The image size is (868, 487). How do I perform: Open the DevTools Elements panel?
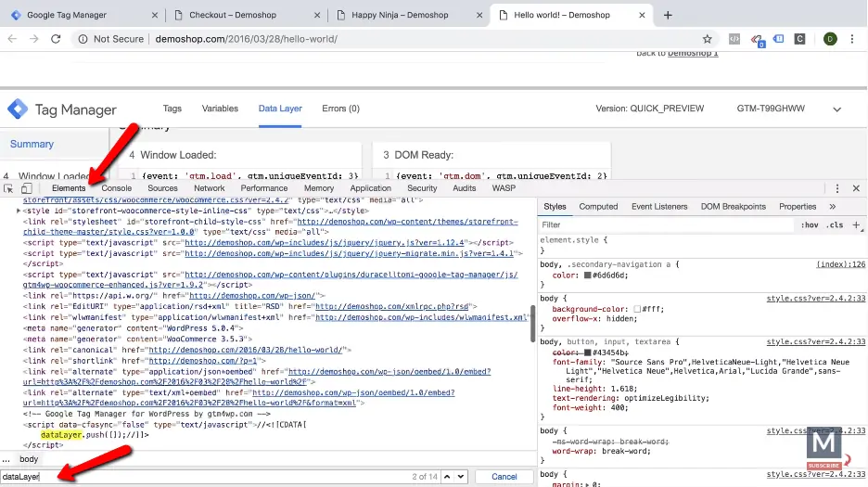pyautogui.click(x=69, y=188)
